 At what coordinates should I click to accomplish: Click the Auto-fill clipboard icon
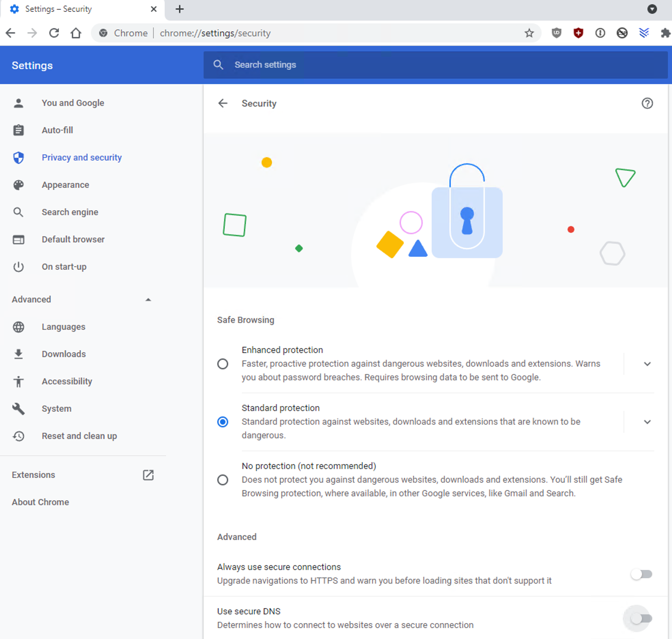(18, 130)
